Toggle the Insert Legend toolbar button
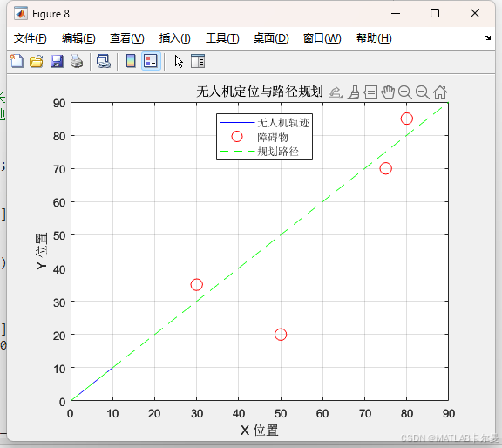Viewport: 502px width, 448px height. coord(151,61)
